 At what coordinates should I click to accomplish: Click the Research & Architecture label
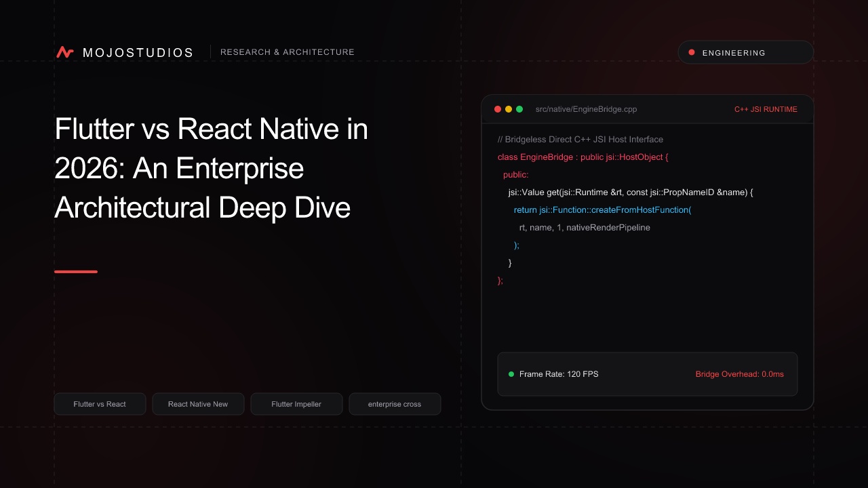[x=288, y=52]
